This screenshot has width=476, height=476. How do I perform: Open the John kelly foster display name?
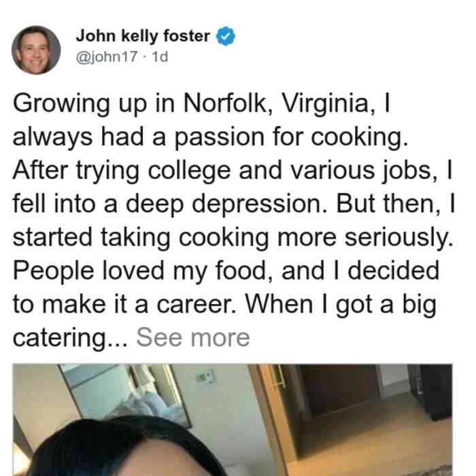click(x=143, y=36)
